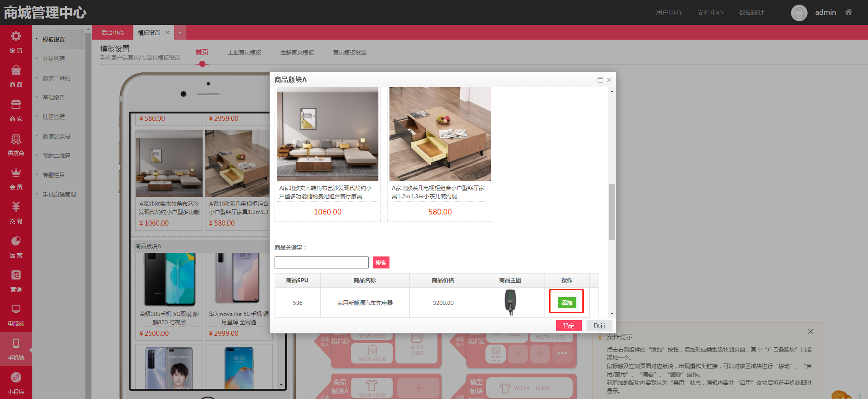Click the phone preview scroll-down arrow

(281, 385)
